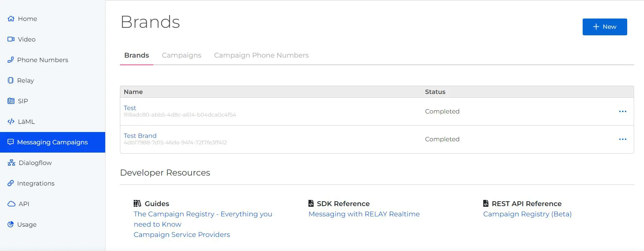Screen dimensions: 644x251
Task: Select the Relay icon in sidebar
Action: click(11, 81)
